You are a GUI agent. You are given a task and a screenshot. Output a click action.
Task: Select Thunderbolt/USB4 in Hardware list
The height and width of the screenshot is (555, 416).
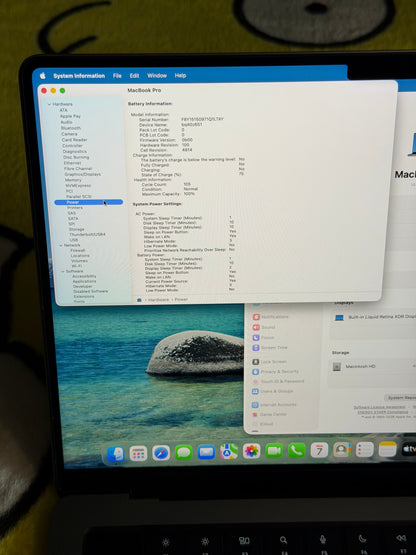point(87,235)
